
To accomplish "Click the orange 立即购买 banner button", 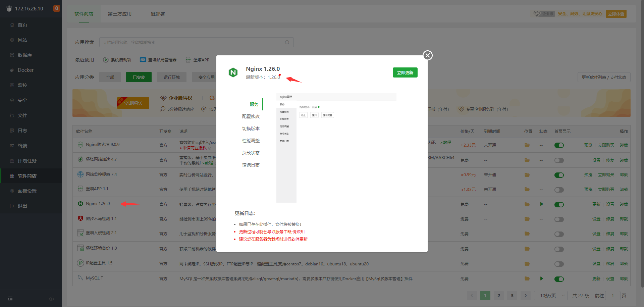I will pyautogui.click(x=133, y=103).
